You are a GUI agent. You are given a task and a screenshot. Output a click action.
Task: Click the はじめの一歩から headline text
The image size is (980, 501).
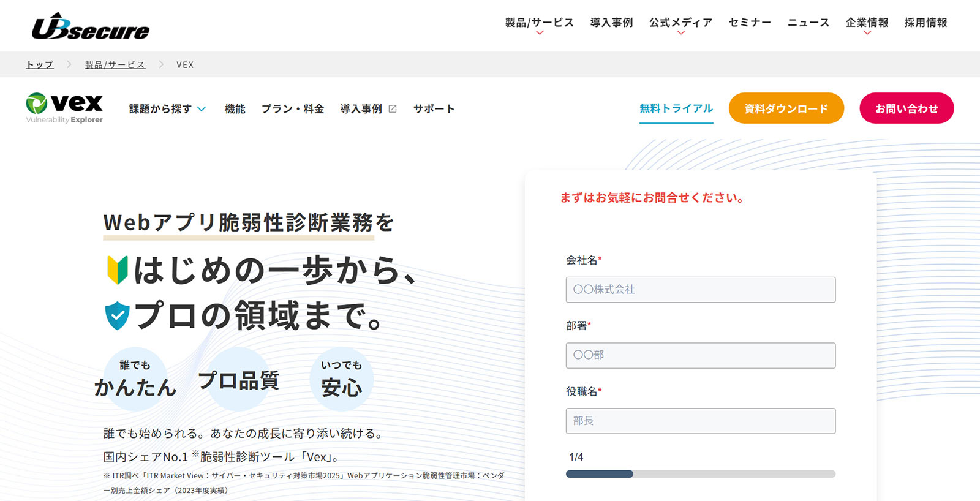pyautogui.click(x=275, y=270)
